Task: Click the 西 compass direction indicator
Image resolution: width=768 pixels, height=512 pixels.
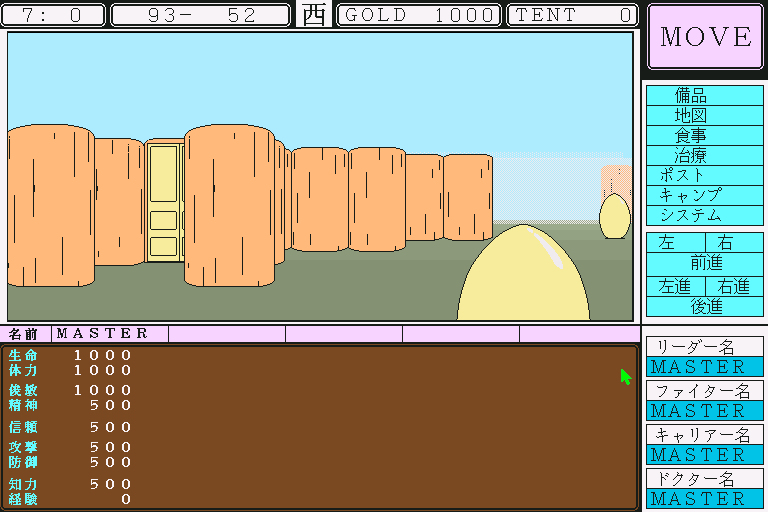Action: coord(314,15)
